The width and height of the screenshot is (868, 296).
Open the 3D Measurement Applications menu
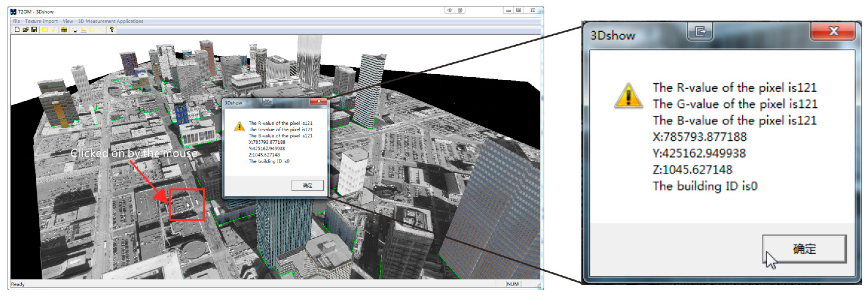[111, 21]
